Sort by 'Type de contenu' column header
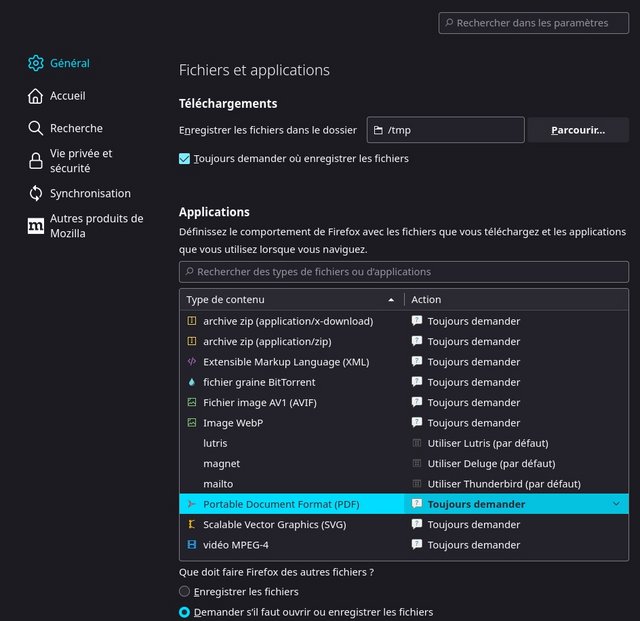The image size is (640, 621). (290, 299)
